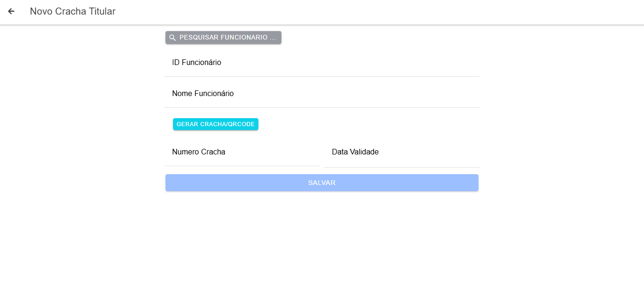Click the ID Funcionário label text
The image size is (644, 299).
(x=197, y=63)
